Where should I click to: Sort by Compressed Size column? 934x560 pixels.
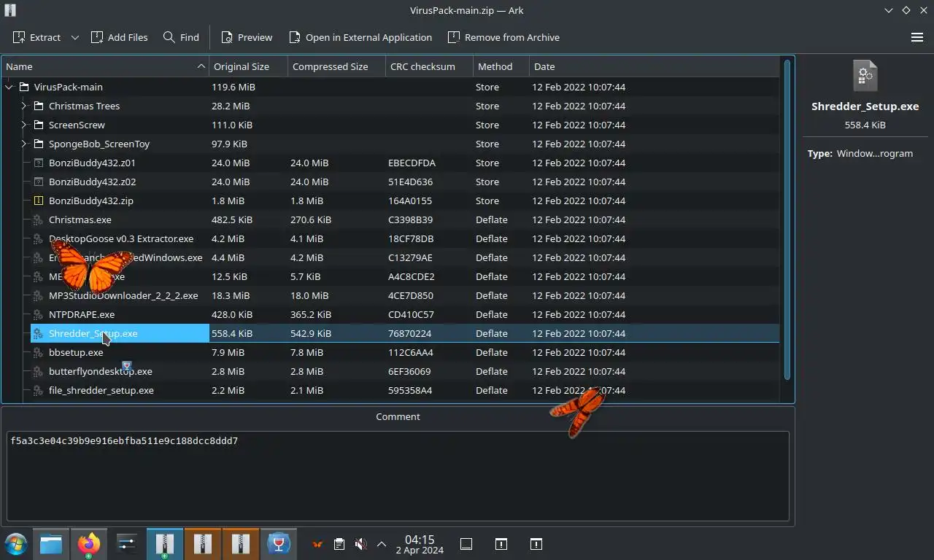[x=336, y=66]
